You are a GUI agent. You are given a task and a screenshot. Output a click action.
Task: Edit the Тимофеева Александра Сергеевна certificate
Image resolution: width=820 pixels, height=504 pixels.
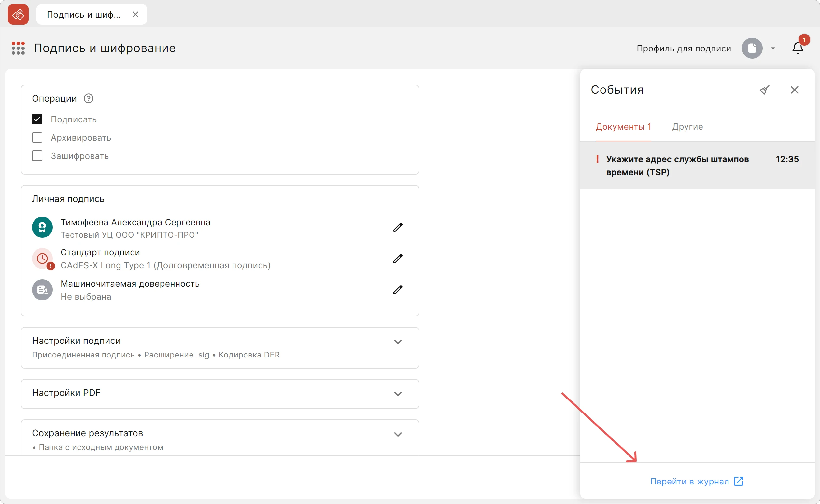pos(398,227)
